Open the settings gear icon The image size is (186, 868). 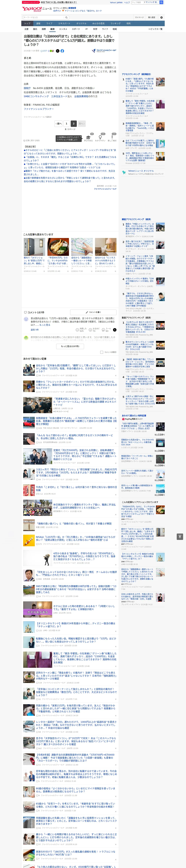click(161, 17)
